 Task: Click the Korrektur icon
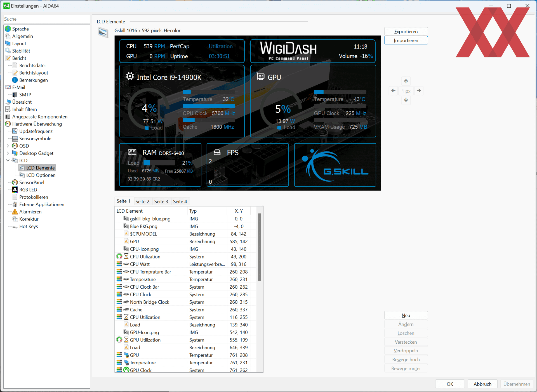coord(15,219)
